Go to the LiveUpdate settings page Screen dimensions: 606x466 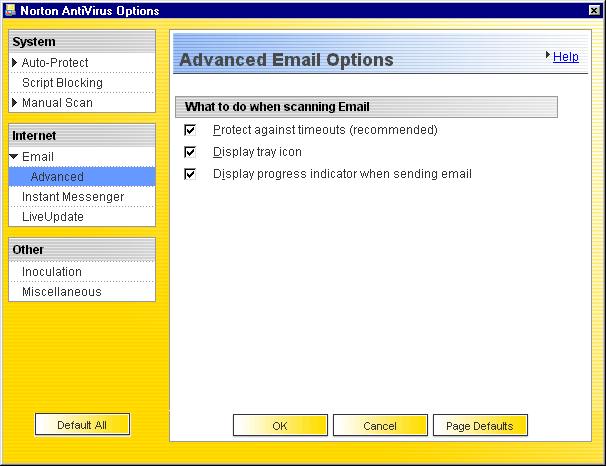[53, 217]
